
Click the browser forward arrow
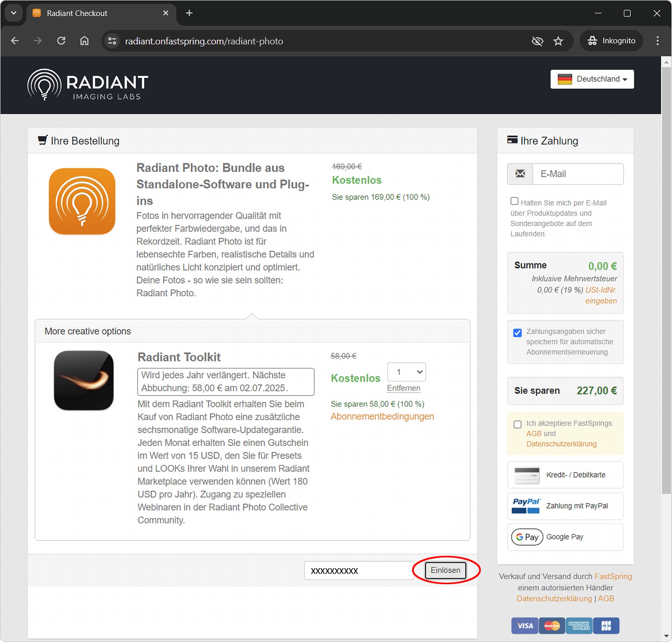38,41
